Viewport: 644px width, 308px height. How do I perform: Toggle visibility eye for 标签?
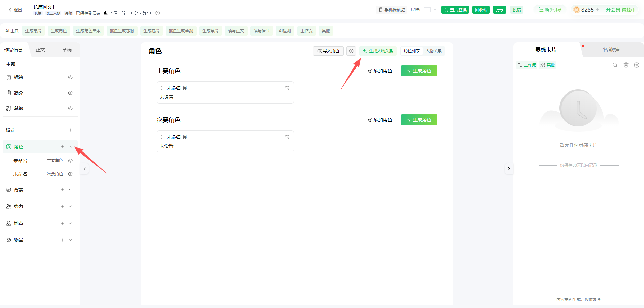[x=70, y=77]
